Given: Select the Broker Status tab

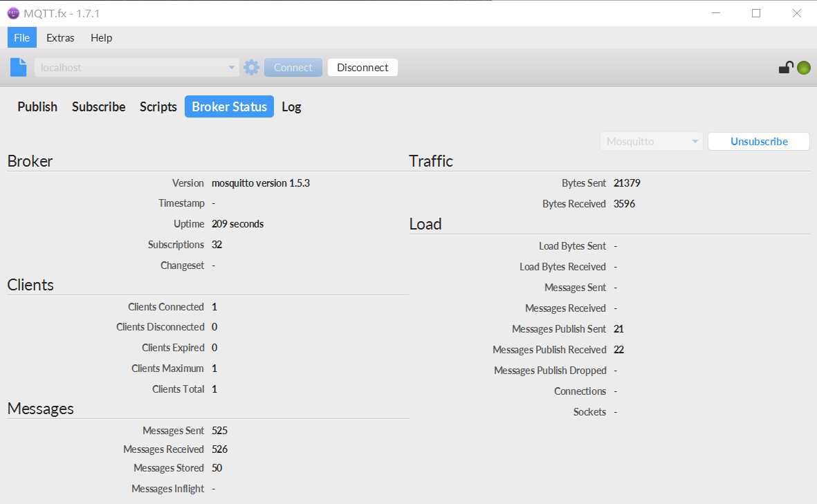Looking at the screenshot, I should (x=229, y=106).
